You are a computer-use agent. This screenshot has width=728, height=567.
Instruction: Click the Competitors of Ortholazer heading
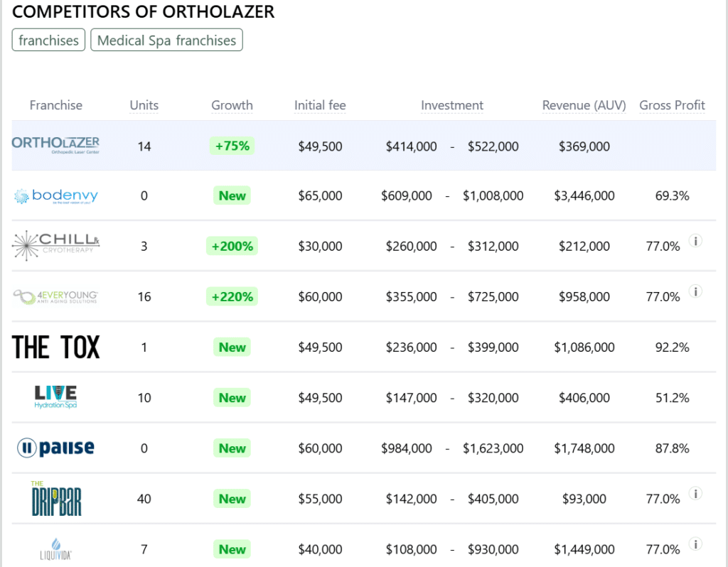point(143,11)
